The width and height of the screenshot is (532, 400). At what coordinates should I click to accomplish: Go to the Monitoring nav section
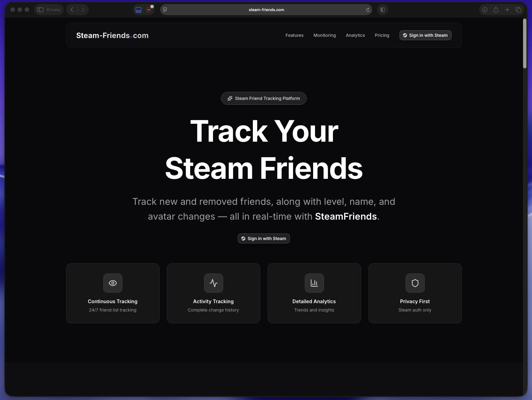[324, 35]
